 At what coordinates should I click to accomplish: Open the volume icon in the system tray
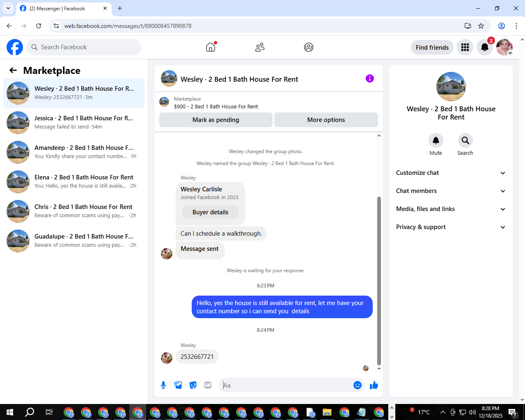coord(472,412)
